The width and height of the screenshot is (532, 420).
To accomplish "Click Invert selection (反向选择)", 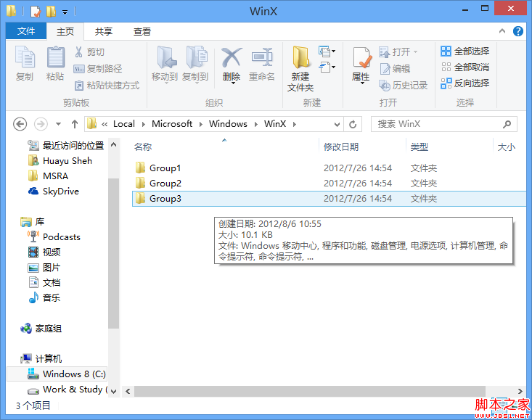I will [x=465, y=83].
